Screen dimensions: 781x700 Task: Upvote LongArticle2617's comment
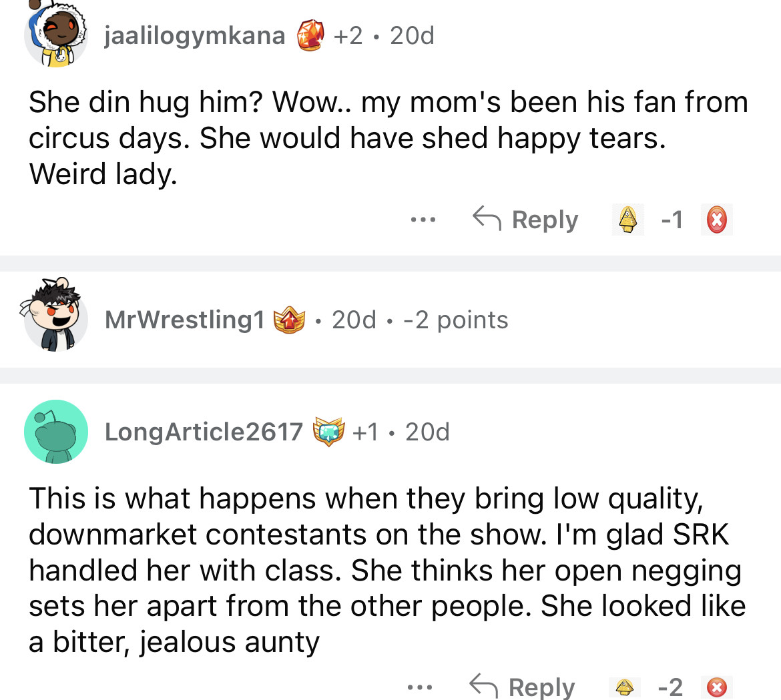tap(625, 687)
